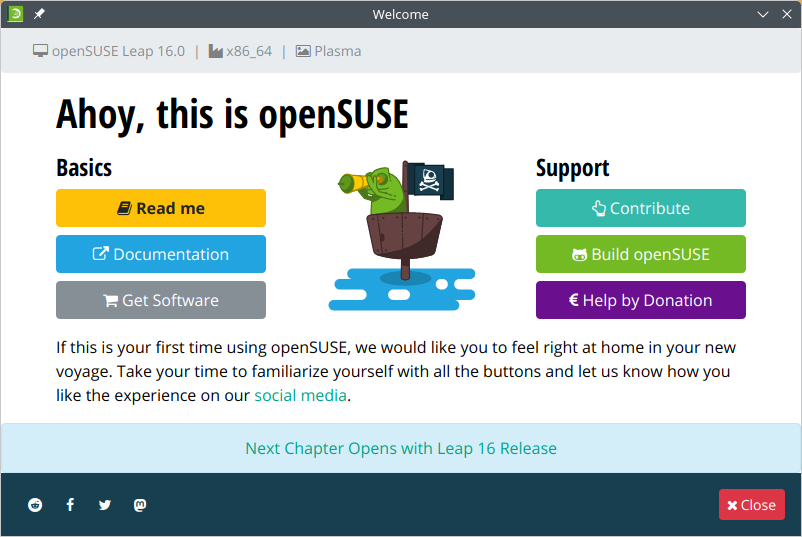802x537 pixels.
Task: Click the pin window icon in title bar
Action: click(39, 14)
